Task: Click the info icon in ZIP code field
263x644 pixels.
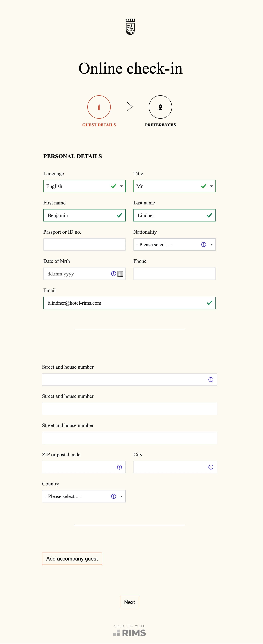Action: point(119,467)
